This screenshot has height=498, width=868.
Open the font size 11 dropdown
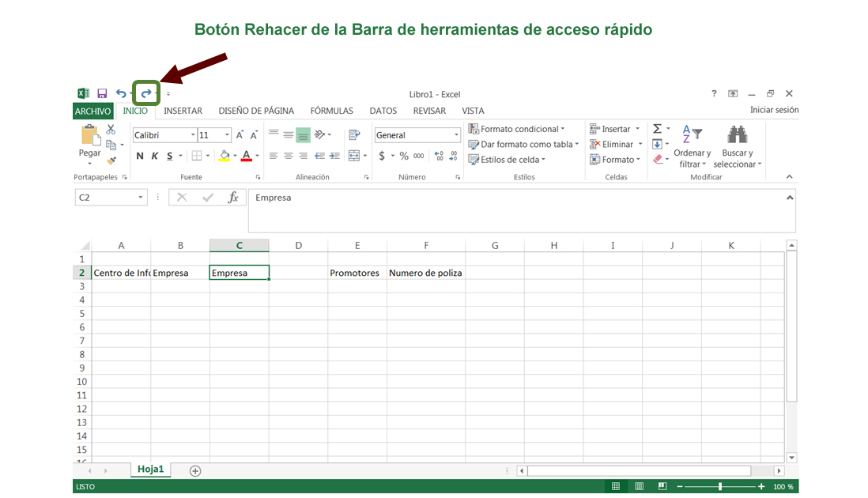227,135
